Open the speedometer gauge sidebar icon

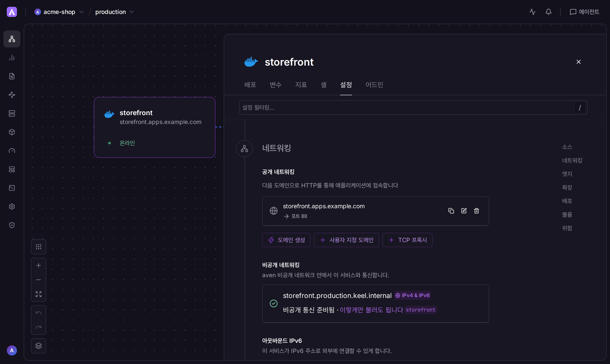[12, 151]
